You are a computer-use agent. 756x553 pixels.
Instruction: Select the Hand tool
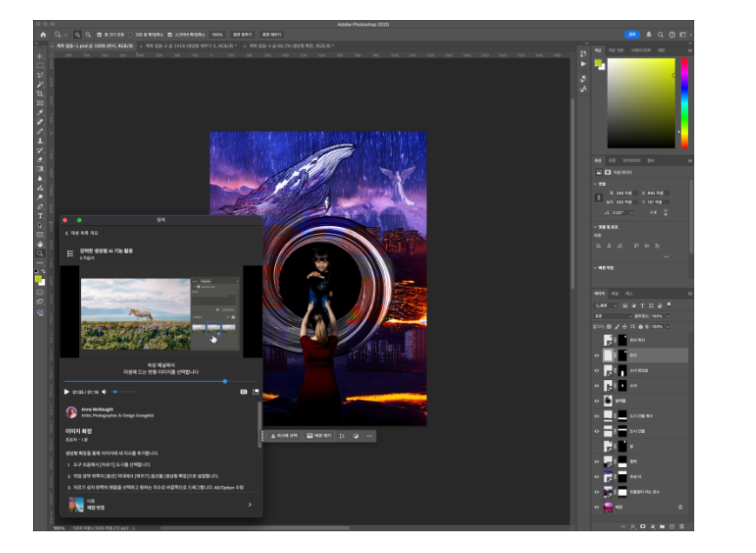(x=40, y=244)
